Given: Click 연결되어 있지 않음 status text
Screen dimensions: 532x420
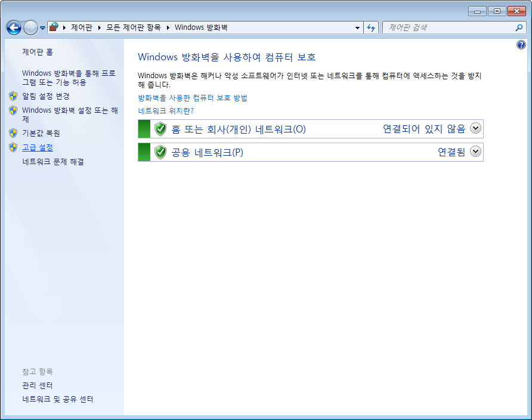Looking at the screenshot, I should click(424, 129).
